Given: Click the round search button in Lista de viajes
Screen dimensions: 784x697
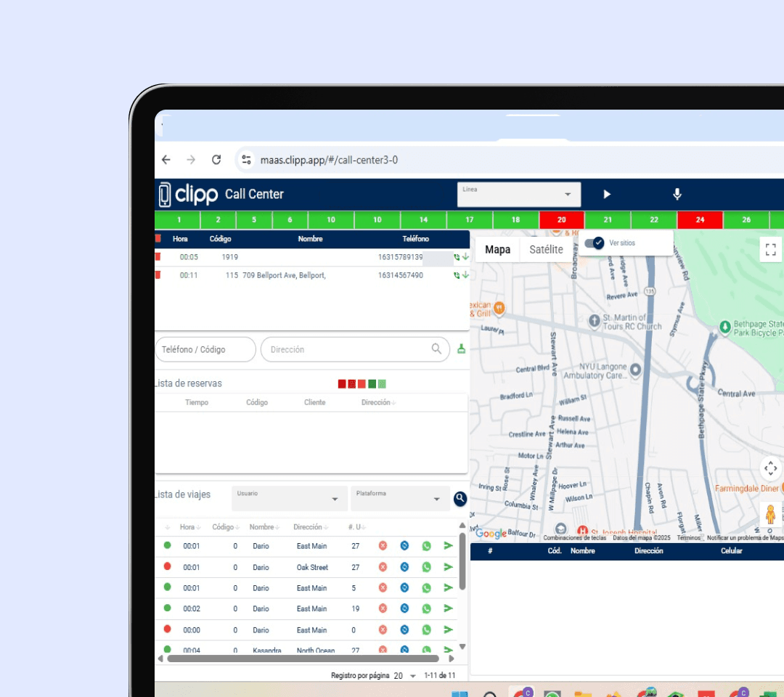Looking at the screenshot, I should tap(460, 499).
